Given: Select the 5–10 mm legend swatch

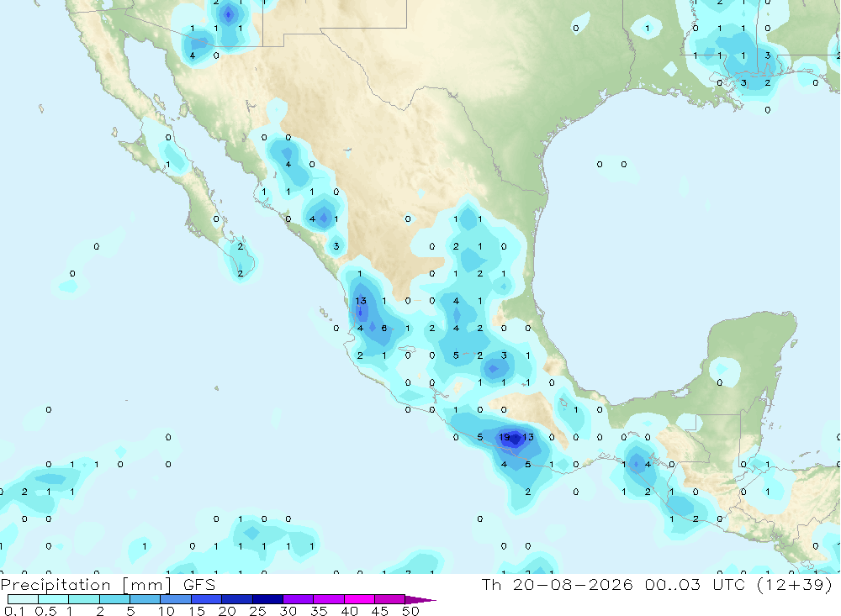Looking at the screenshot, I should pyautogui.click(x=145, y=599).
